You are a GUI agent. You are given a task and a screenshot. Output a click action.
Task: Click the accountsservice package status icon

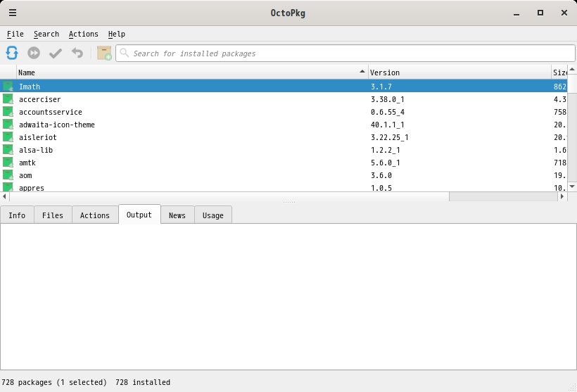click(x=8, y=112)
